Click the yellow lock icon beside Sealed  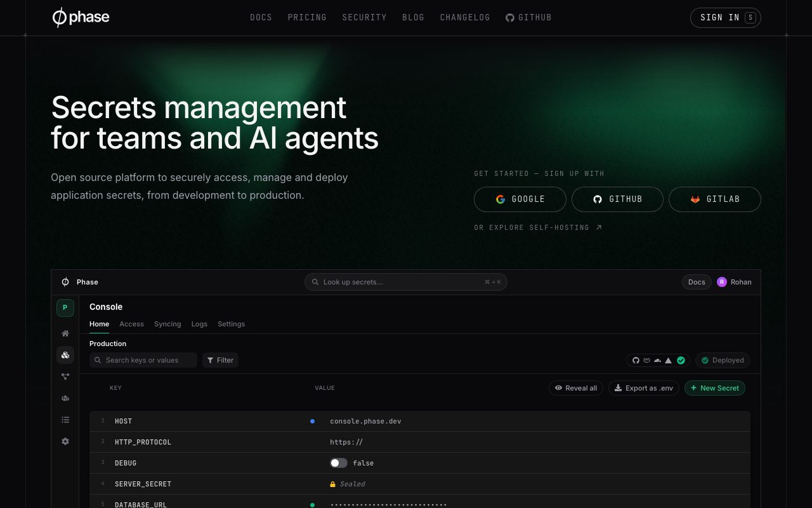[x=332, y=484]
